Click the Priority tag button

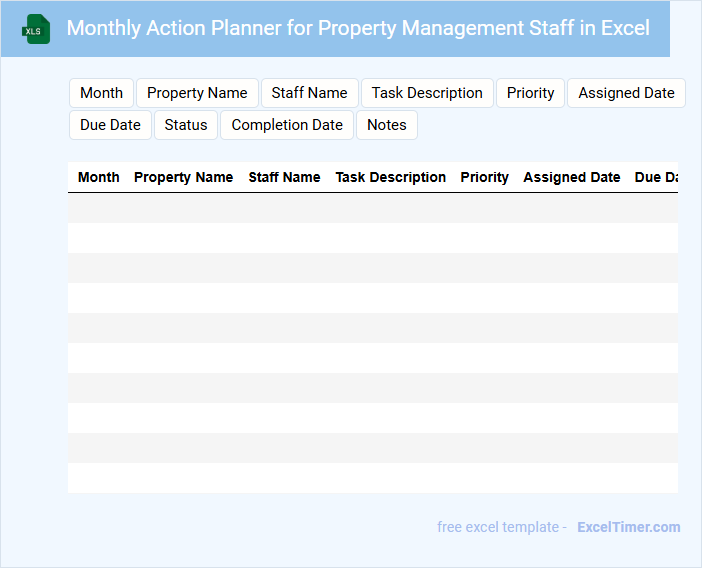(530, 93)
